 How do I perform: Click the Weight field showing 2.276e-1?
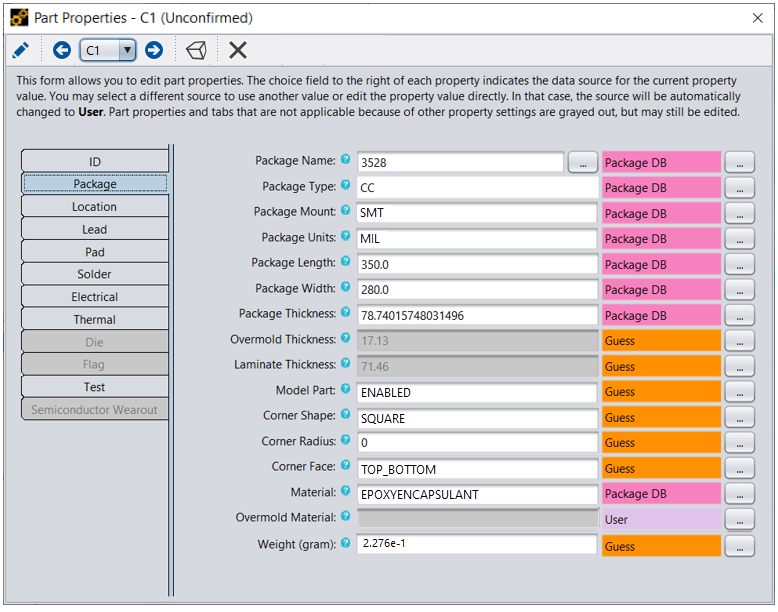click(477, 544)
